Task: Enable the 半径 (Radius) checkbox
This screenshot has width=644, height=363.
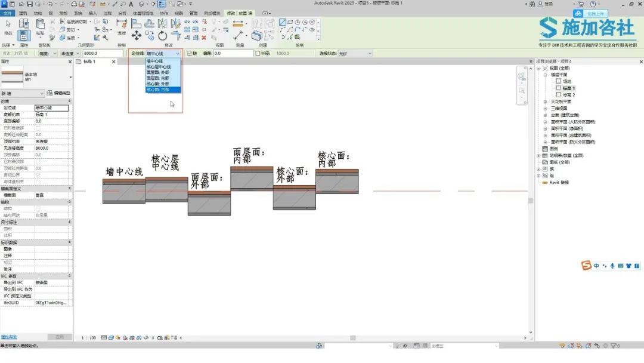Action: coord(258,54)
